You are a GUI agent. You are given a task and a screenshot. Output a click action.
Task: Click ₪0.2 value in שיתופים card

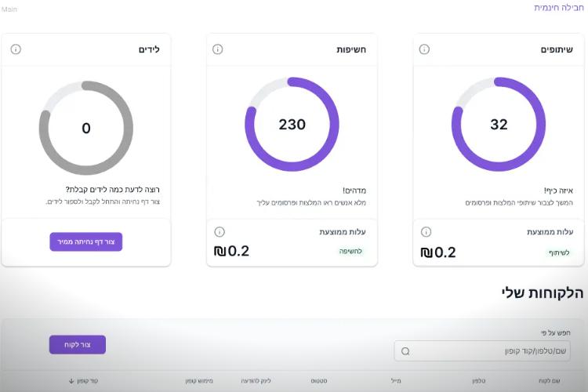coord(438,252)
